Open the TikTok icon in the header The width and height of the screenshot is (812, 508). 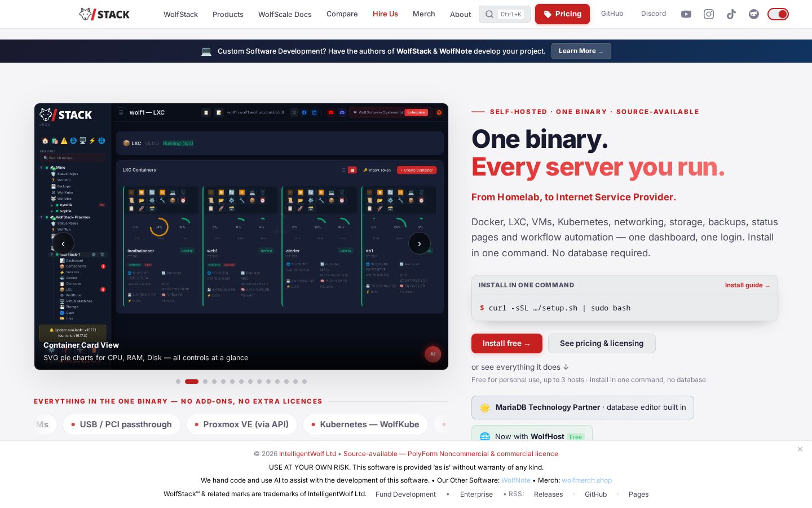pos(731,14)
